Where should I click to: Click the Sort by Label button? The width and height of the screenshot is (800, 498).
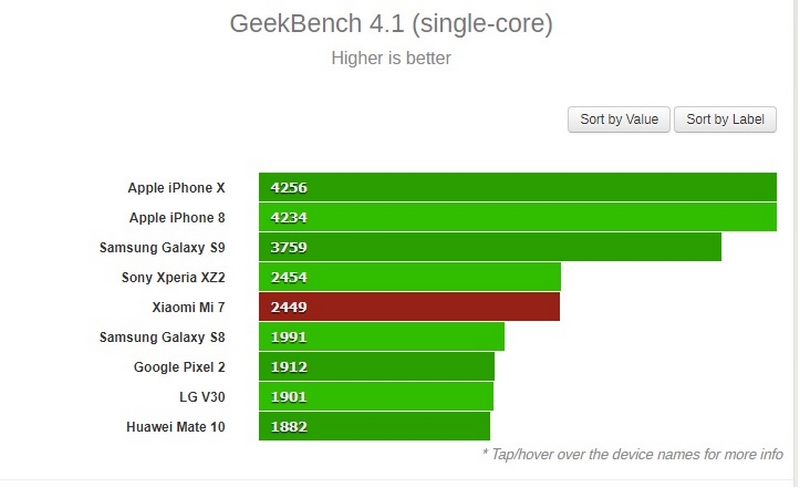(725, 120)
